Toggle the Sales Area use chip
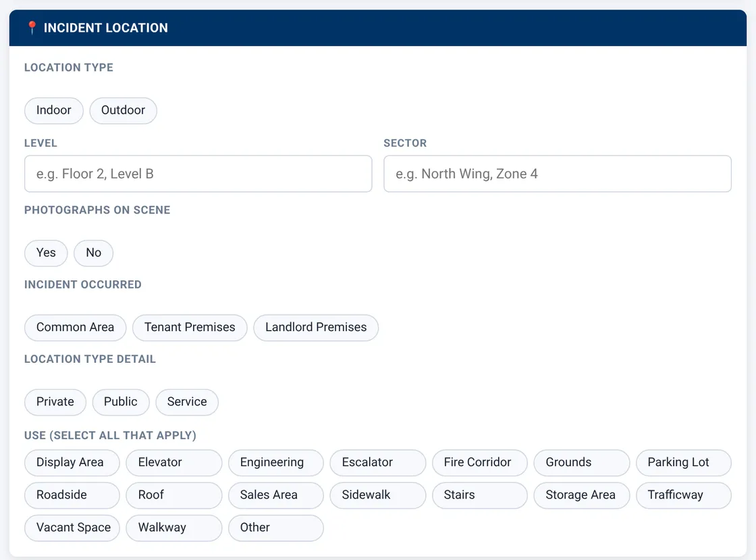The height and width of the screenshot is (560, 756). pyautogui.click(x=276, y=495)
